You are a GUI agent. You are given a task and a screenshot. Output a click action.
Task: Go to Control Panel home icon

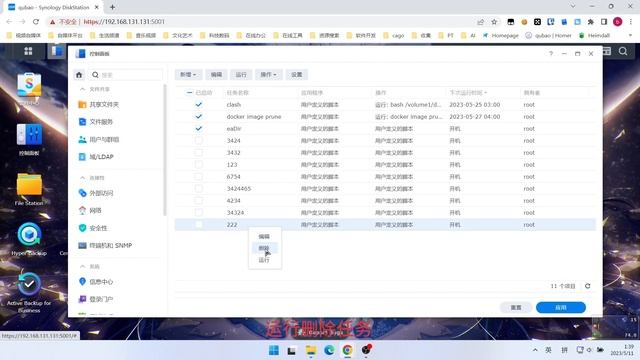(79, 75)
